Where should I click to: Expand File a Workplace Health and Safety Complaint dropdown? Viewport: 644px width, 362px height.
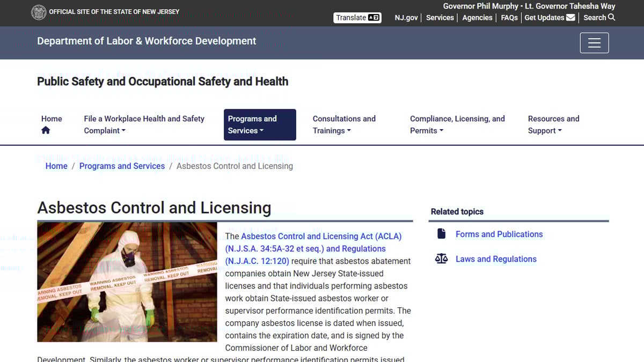[x=144, y=124]
